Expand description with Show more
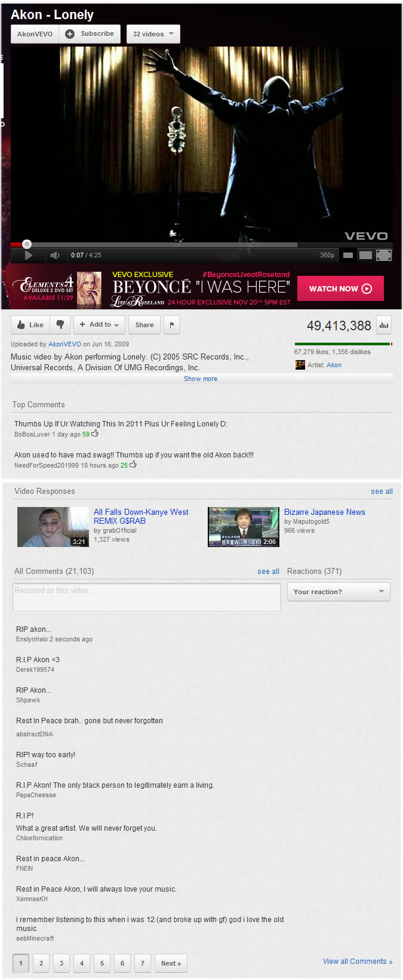Viewport: 403px width, 980px height. 201,379
